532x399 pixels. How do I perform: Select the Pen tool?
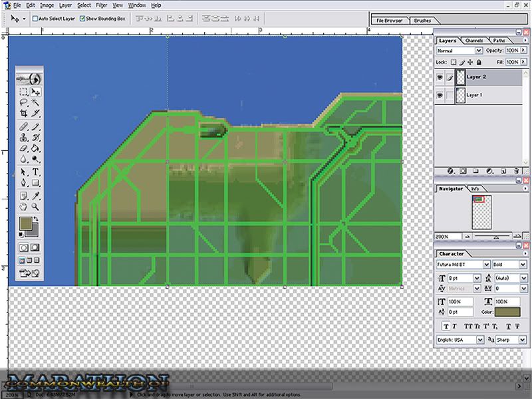[x=23, y=182]
